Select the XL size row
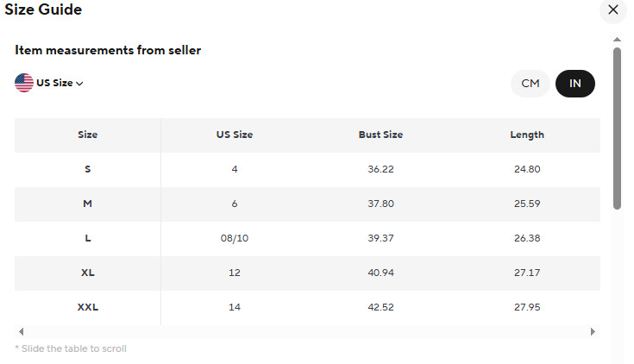634x364 pixels. tap(87, 273)
